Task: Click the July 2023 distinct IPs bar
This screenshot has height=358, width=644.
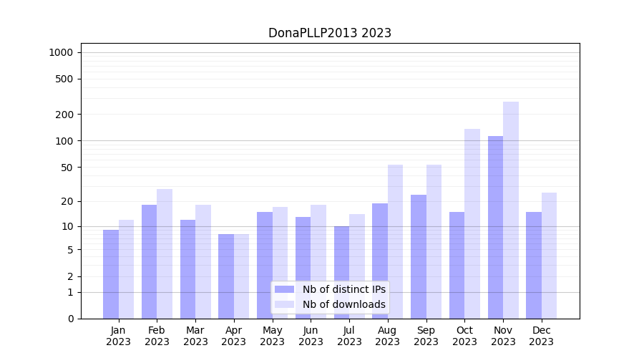Action: 341,272
